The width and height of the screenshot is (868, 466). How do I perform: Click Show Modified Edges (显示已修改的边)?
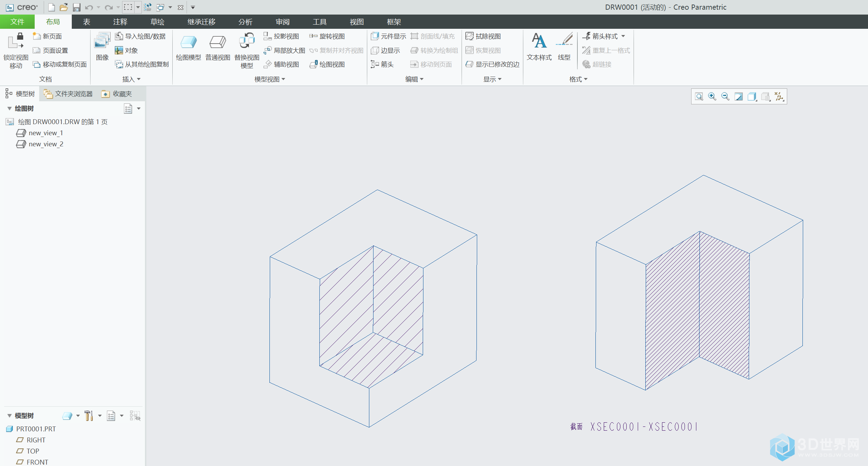(x=492, y=64)
